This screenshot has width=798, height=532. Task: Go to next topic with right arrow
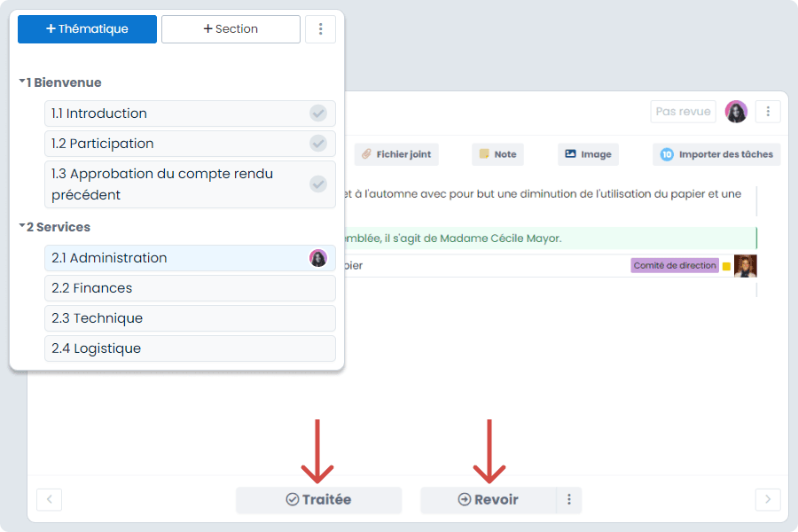tap(768, 499)
